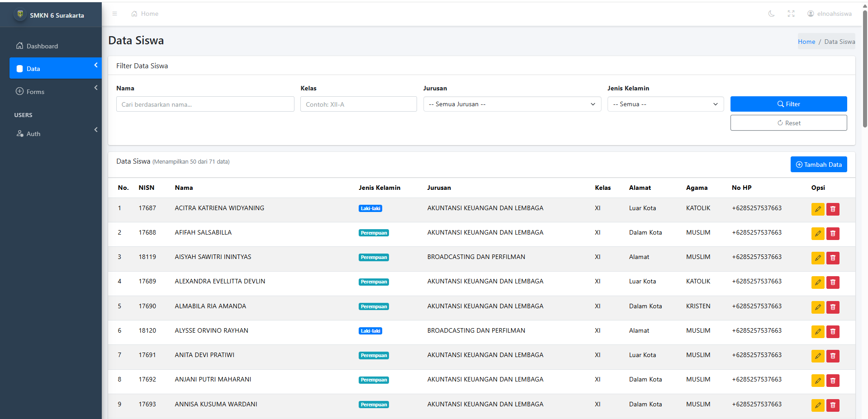
Task: Toggle dark mode with the moon icon
Action: 771,14
